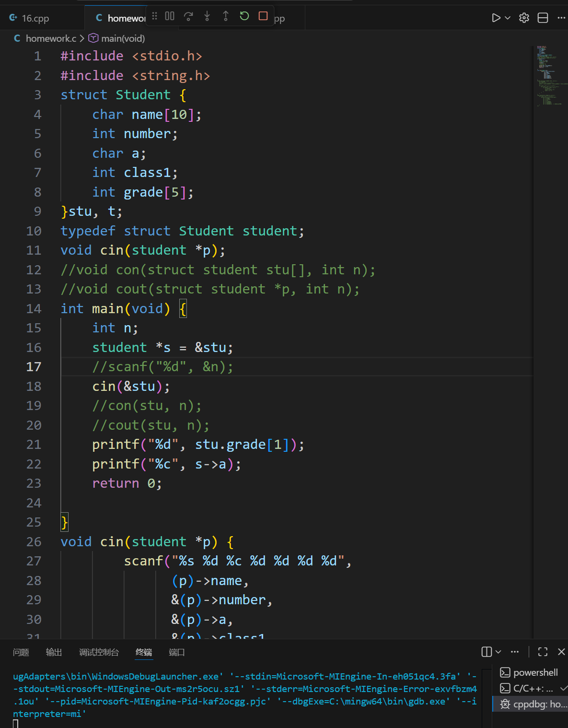Open C/C++ settings gear icon
568x728 pixels.
[524, 18]
